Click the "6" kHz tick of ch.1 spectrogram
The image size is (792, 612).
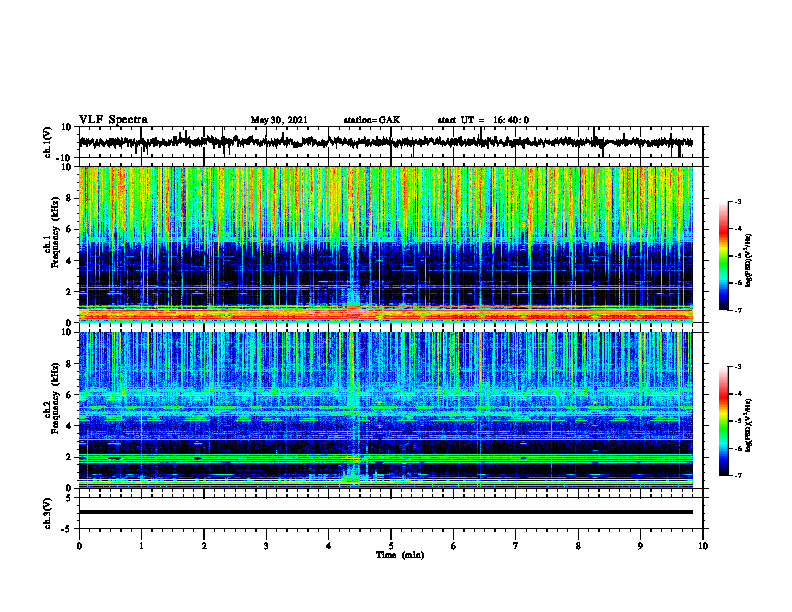(69, 230)
